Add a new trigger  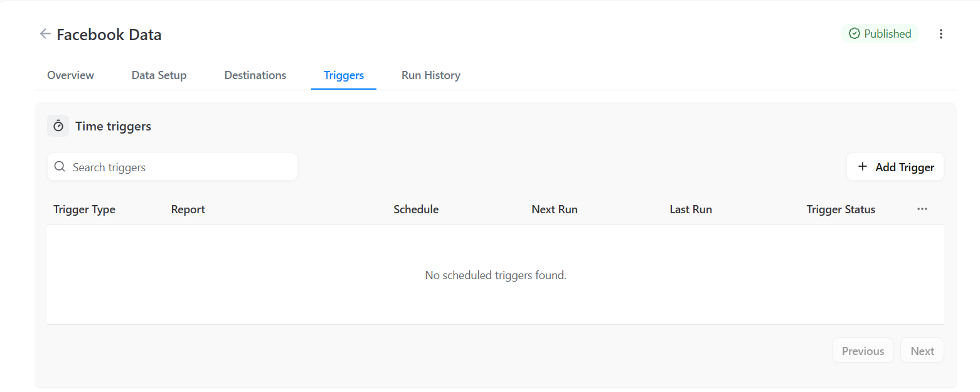(895, 167)
